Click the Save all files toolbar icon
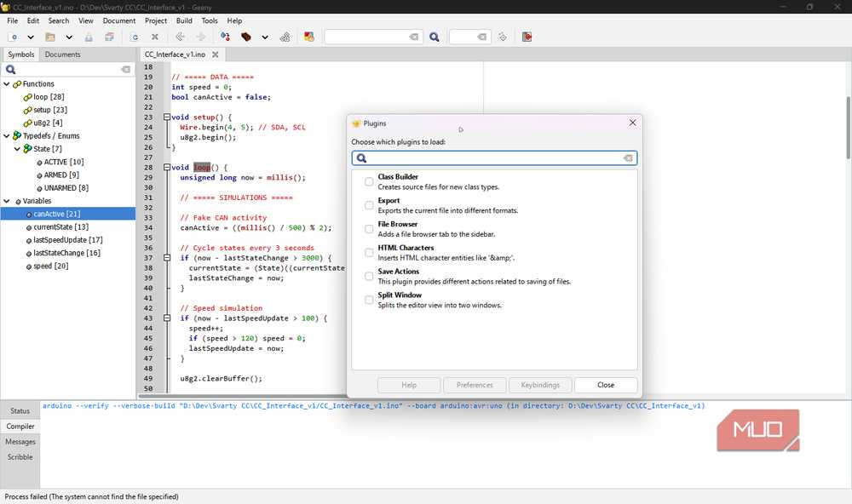The height and width of the screenshot is (504, 852). pos(109,37)
